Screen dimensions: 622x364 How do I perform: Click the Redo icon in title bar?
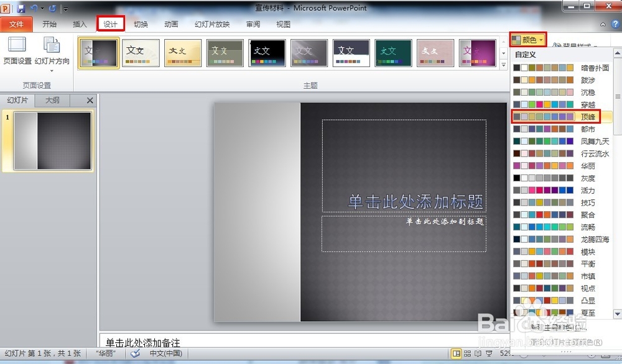tap(52, 9)
